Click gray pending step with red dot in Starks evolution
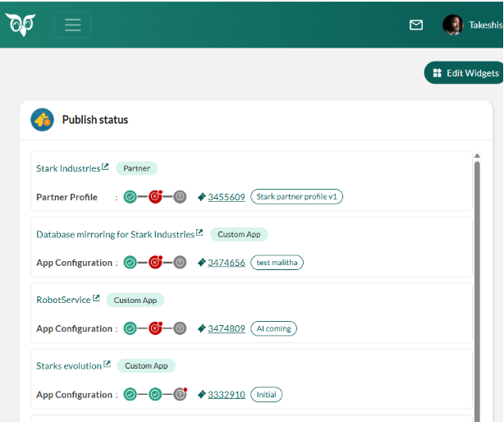 click(180, 394)
